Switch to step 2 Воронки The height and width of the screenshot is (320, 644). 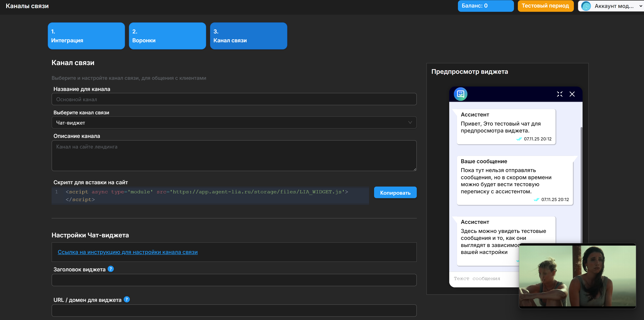[167, 36]
